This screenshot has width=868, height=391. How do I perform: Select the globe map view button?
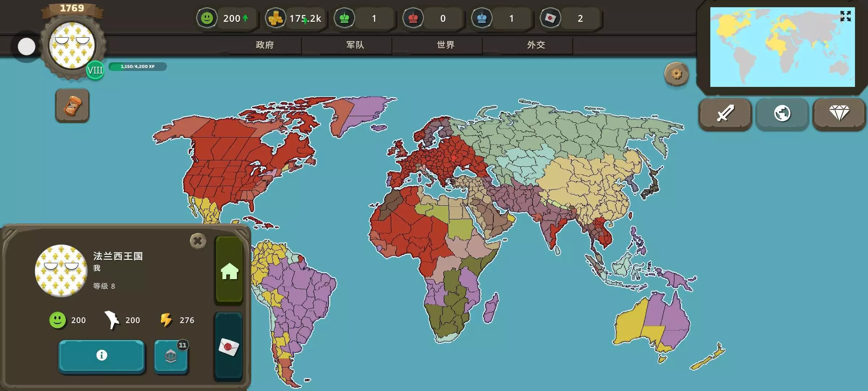[782, 114]
